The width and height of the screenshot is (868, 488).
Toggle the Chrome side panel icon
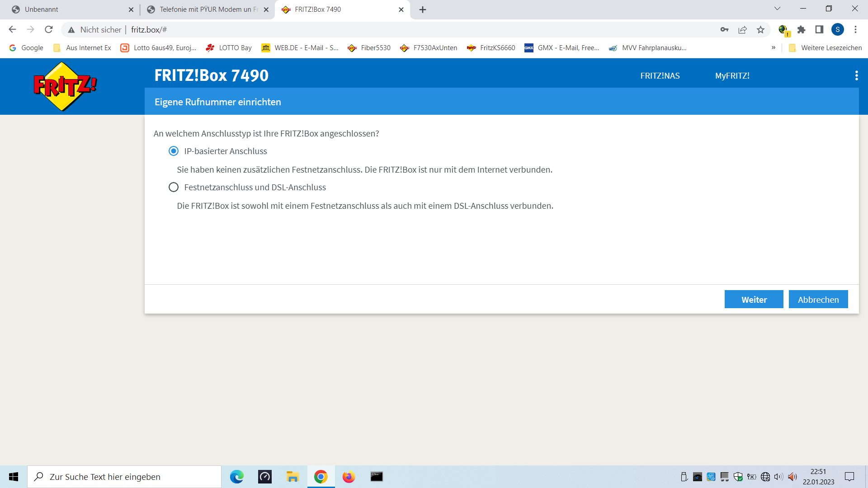(x=819, y=30)
